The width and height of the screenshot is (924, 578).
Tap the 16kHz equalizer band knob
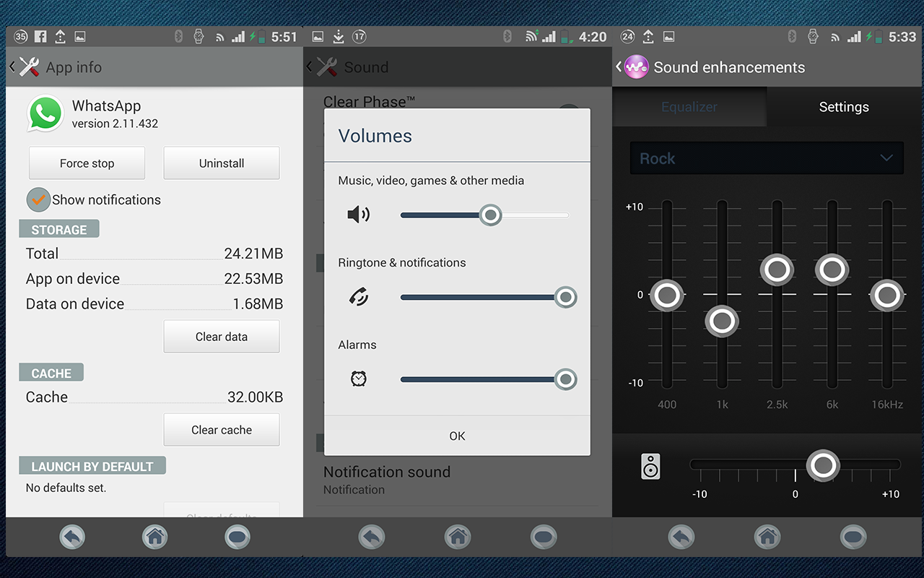coord(887,295)
